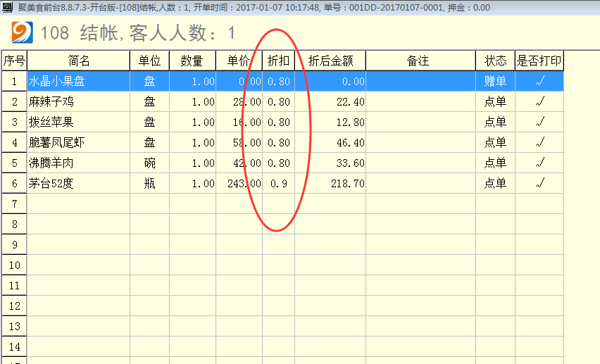600x364 pixels.
Task: Click discounted amount 46.40 cell
Action: [330, 143]
